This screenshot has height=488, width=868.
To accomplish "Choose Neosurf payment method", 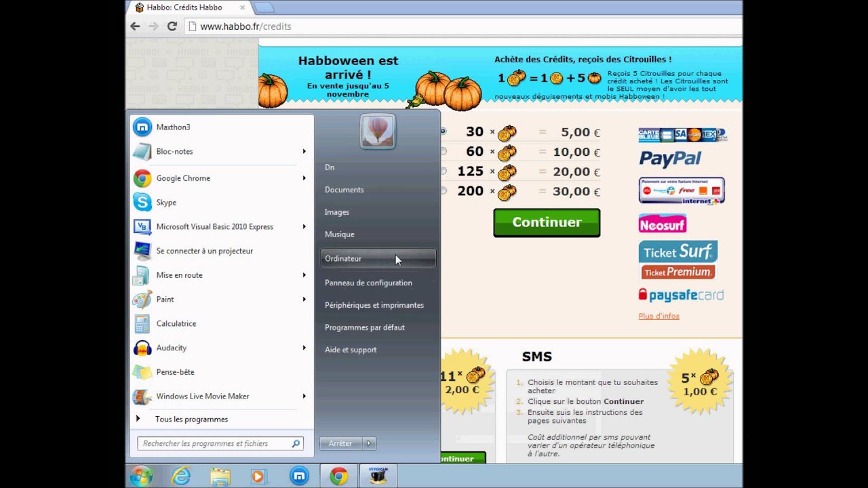I will [663, 223].
